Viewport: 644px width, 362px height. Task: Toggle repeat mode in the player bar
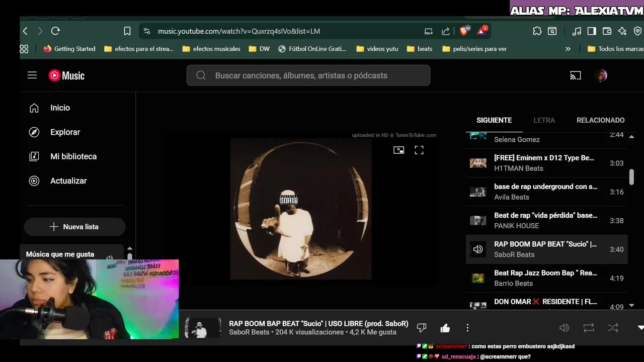pos(589,328)
